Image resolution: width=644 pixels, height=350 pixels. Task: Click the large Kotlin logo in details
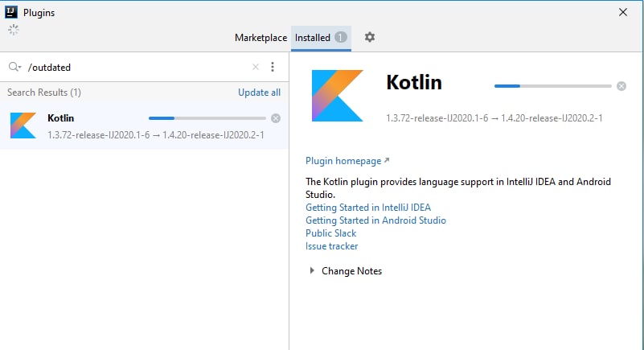point(337,96)
